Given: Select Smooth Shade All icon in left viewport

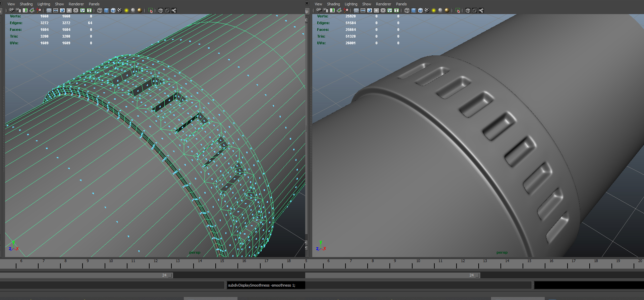Looking at the screenshot, I should pos(106,10).
